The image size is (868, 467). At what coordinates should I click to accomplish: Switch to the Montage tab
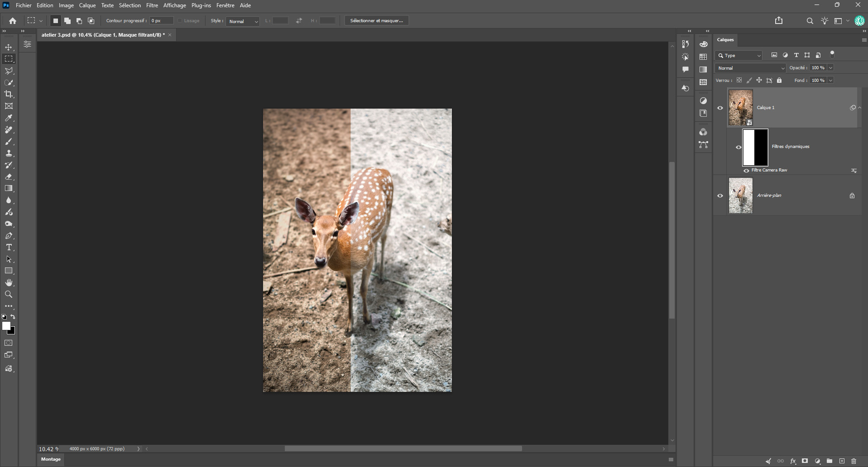point(51,459)
